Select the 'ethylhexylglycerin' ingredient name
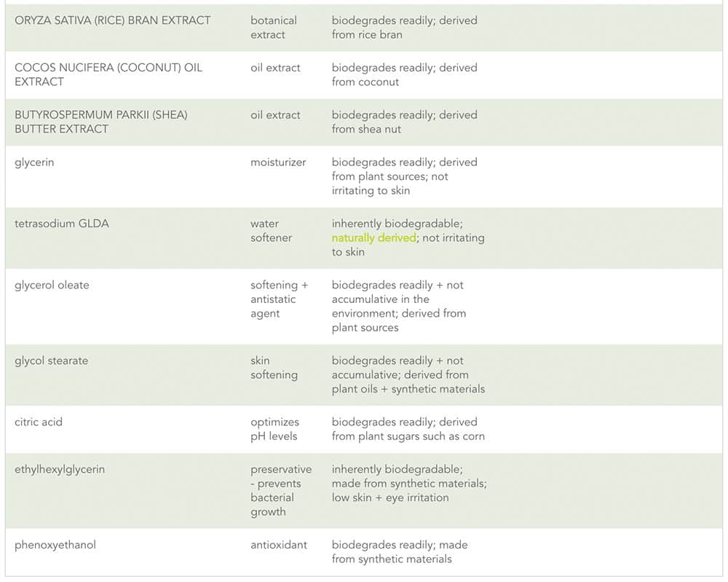This screenshot has width=728, height=582. [60, 469]
